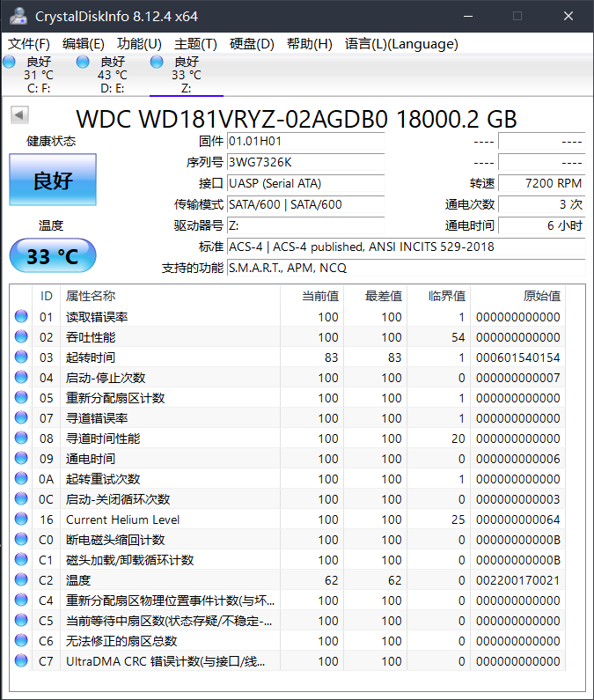This screenshot has height=700, width=594.
Task: Open the 硬盘(D) menu
Action: point(252,44)
